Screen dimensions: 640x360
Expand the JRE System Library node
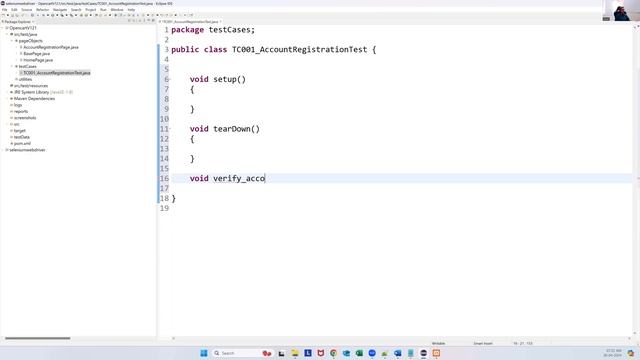point(7,92)
